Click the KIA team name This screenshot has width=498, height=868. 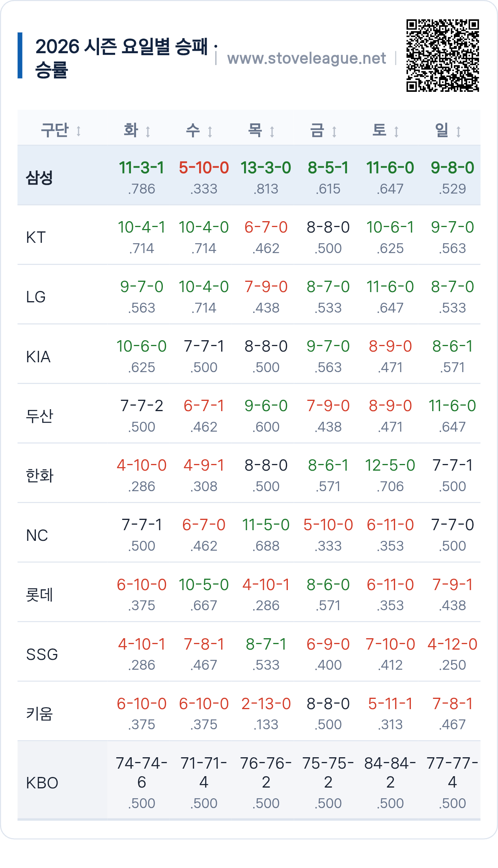tap(38, 356)
